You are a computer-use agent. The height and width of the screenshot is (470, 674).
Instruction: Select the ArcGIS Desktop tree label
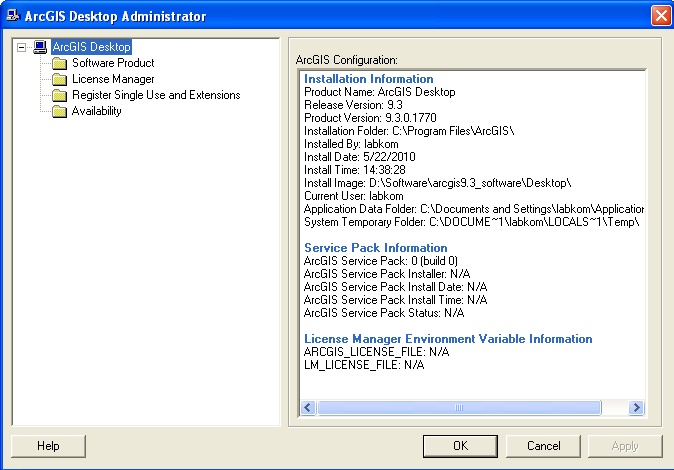point(91,47)
